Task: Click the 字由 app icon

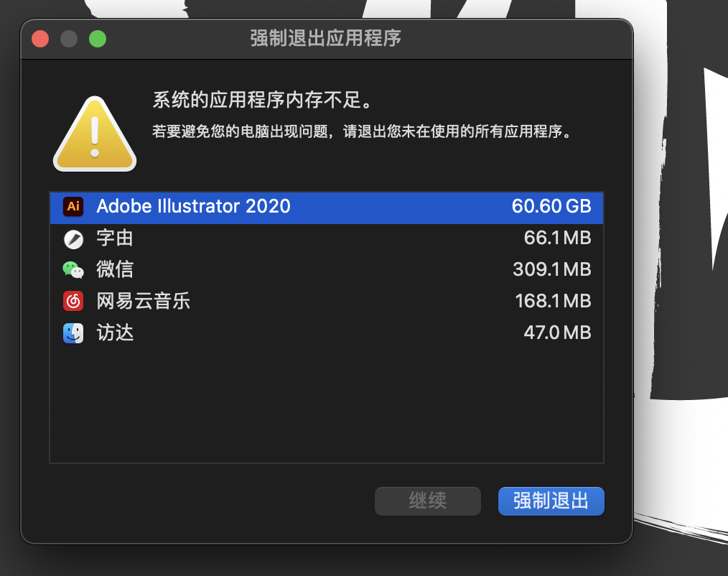Action: coord(73,239)
